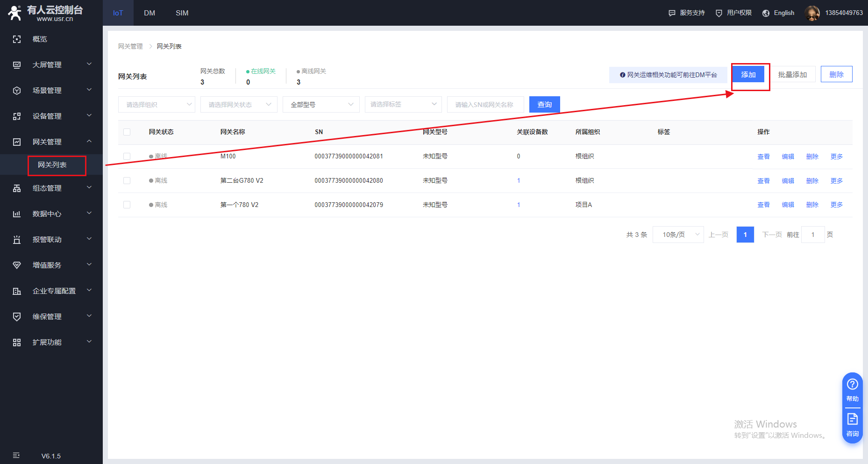This screenshot has width=868, height=464.
Task: Switch to the DM top tab
Action: 149,13
